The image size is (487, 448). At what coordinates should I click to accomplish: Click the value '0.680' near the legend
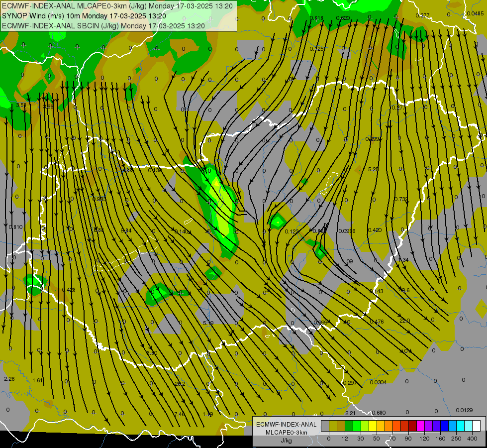tap(379, 413)
